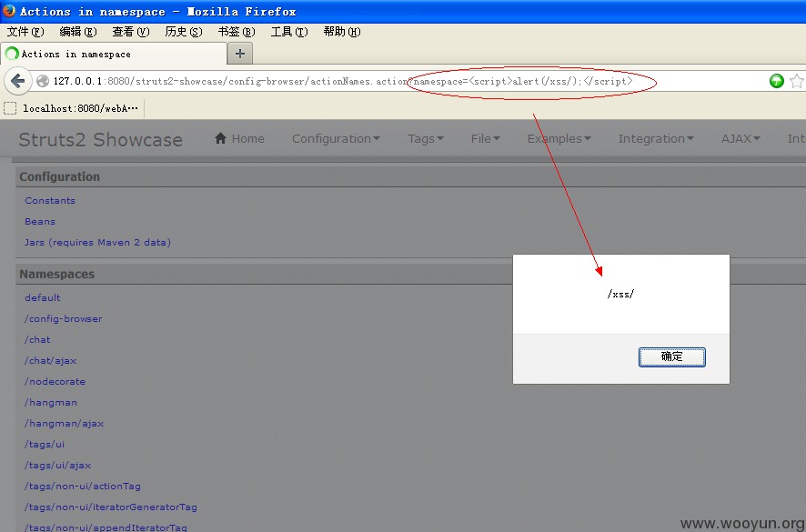Image resolution: width=806 pixels, height=532 pixels.
Task: Open the 编辑(E) menu
Action: point(77,32)
